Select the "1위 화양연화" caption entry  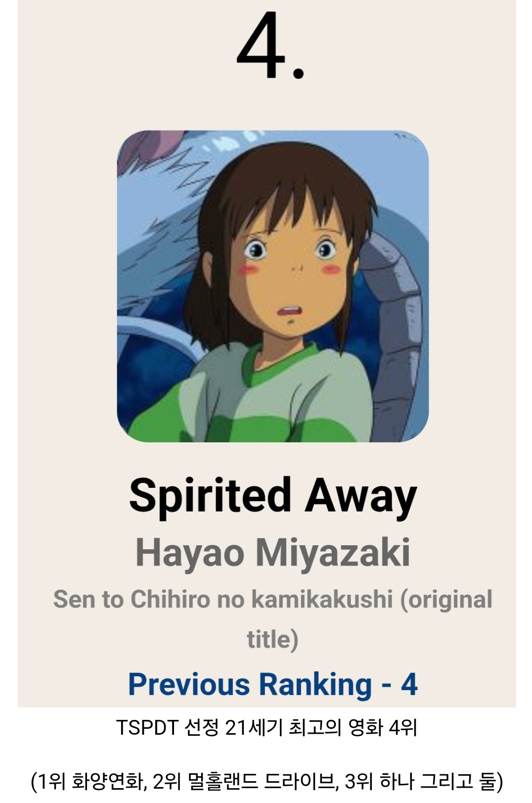(x=90, y=781)
